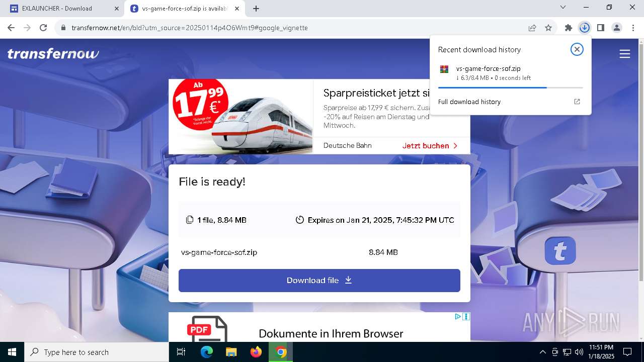This screenshot has height=362, width=644.
Task: Open full download history external icon
Action: coord(577,102)
